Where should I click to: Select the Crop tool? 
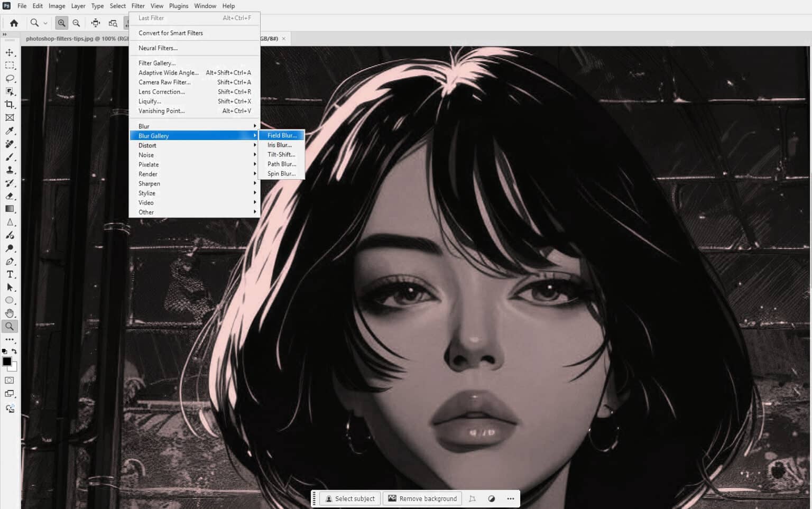click(x=10, y=105)
